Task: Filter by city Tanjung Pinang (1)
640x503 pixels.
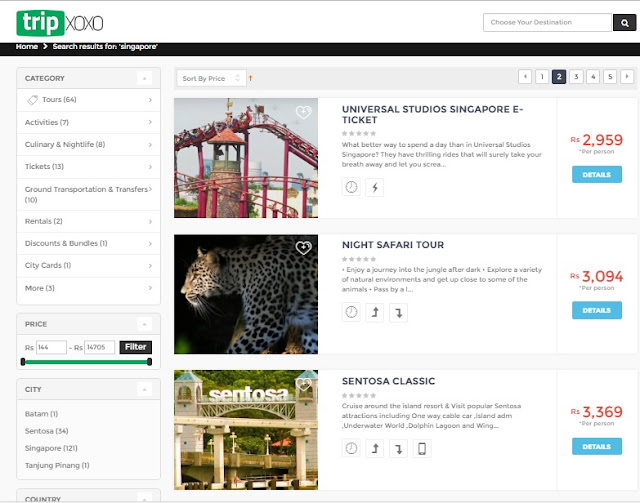Action: click(57, 465)
